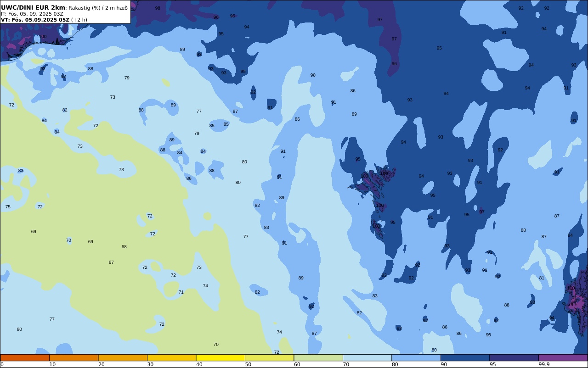Click the '81' humidity value on map
This screenshot has width=588, height=368.
click(542, 278)
